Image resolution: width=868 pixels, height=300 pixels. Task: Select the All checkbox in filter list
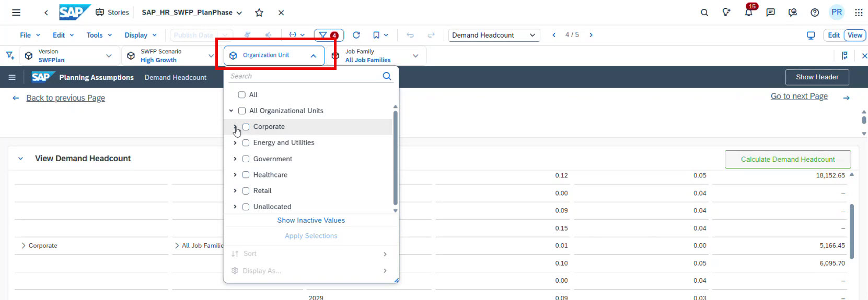[x=241, y=95]
